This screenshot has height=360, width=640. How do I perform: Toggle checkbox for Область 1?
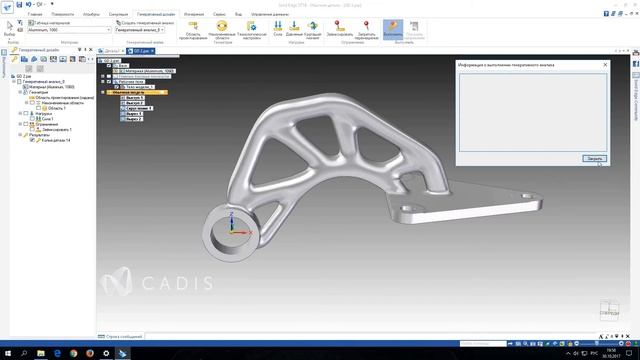[x=39, y=108]
